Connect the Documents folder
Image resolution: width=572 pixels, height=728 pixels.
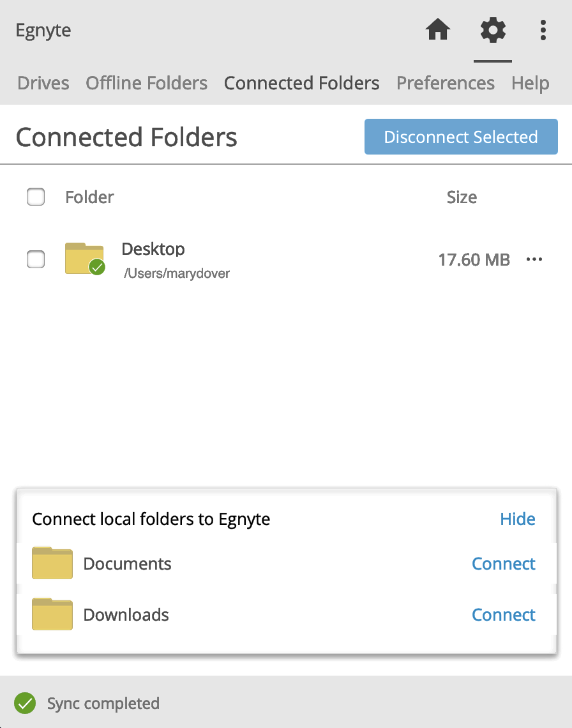point(504,563)
